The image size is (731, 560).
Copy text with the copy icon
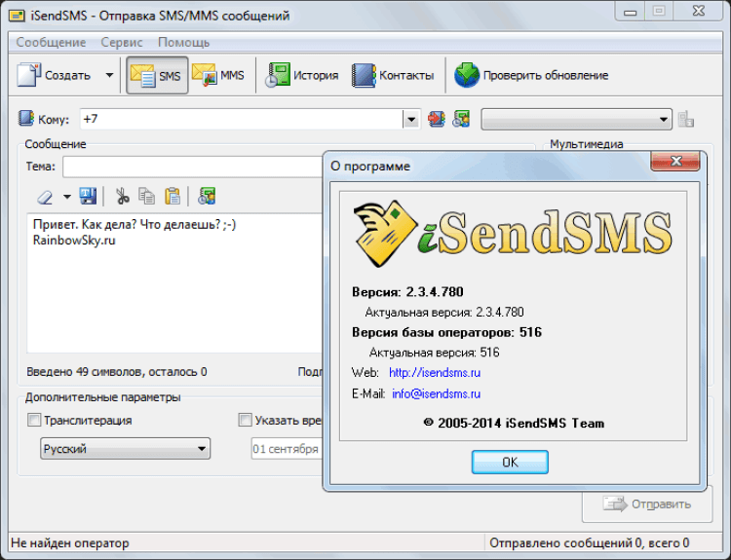pyautogui.click(x=147, y=196)
